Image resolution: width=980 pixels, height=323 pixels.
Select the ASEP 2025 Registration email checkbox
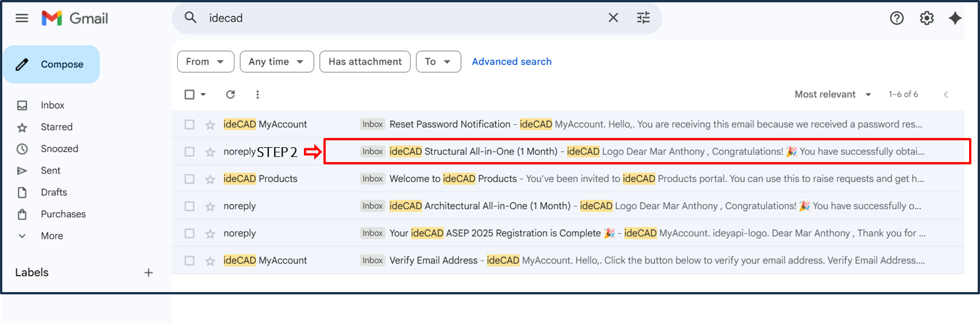click(189, 234)
